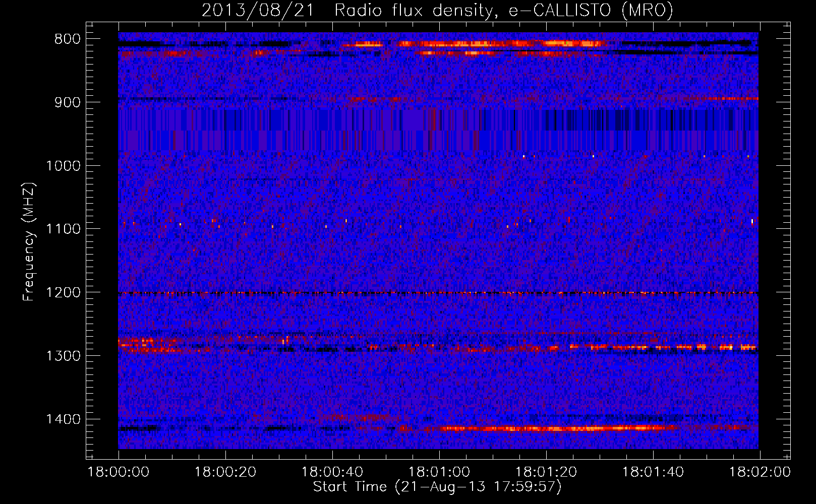The image size is (816, 504).
Task: Click the 18:00:00 time tick label
Action: pyautogui.click(x=119, y=472)
